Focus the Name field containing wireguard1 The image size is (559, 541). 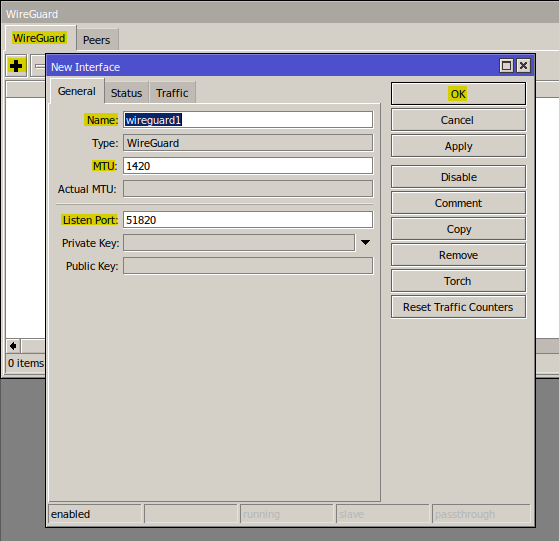pyautogui.click(x=248, y=120)
